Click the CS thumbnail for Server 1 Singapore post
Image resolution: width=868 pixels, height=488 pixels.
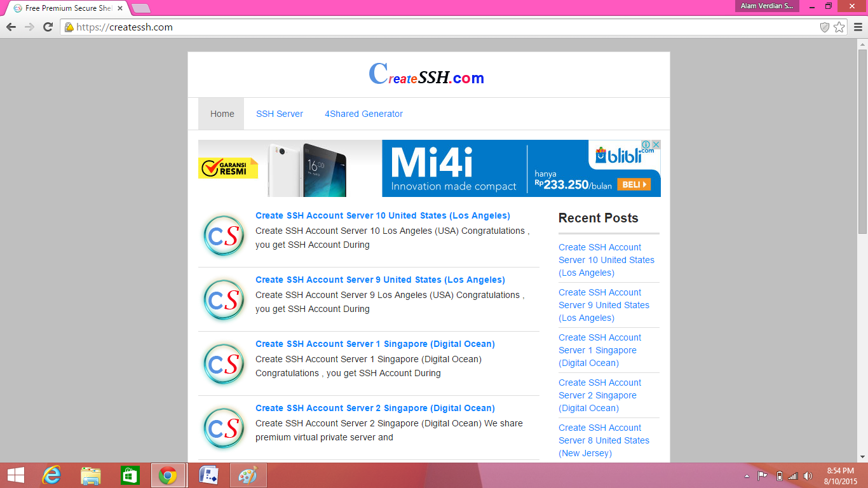[224, 363]
